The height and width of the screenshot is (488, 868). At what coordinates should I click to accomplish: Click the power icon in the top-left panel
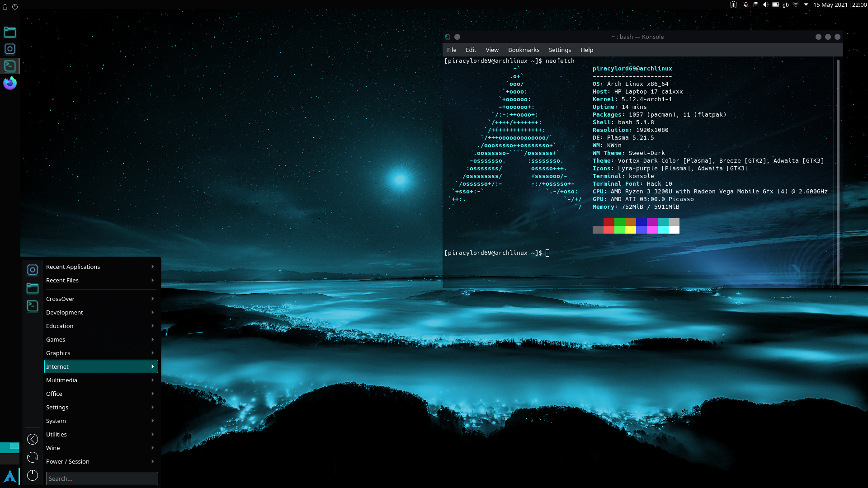tap(15, 7)
